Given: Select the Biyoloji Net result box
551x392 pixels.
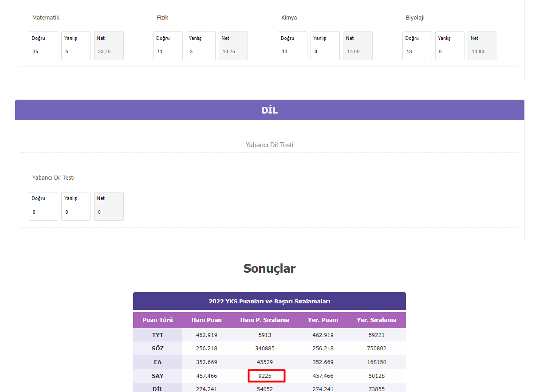Looking at the screenshot, I should pos(482,46).
